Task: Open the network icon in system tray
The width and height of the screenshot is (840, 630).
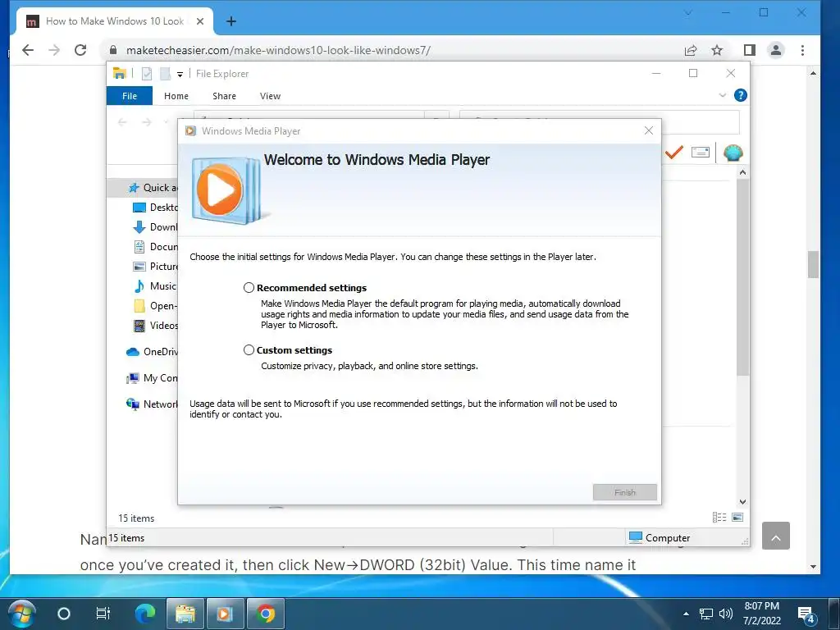Action: [x=706, y=614]
